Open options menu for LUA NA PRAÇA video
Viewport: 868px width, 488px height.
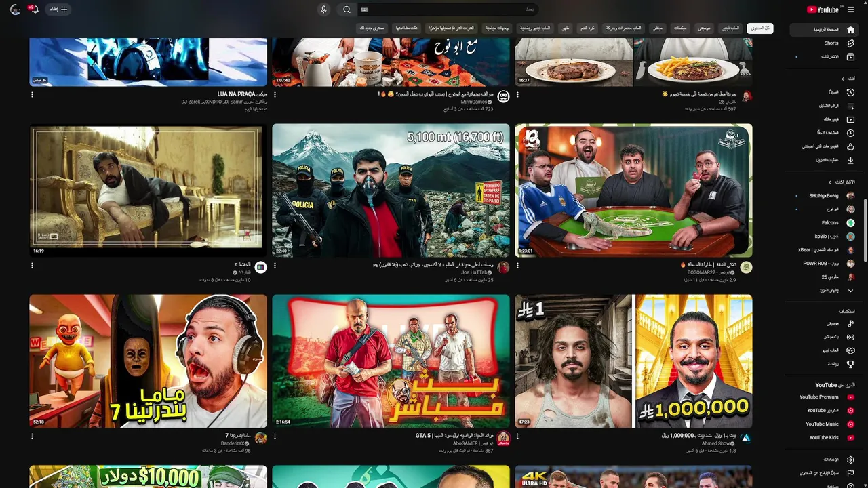click(x=32, y=94)
